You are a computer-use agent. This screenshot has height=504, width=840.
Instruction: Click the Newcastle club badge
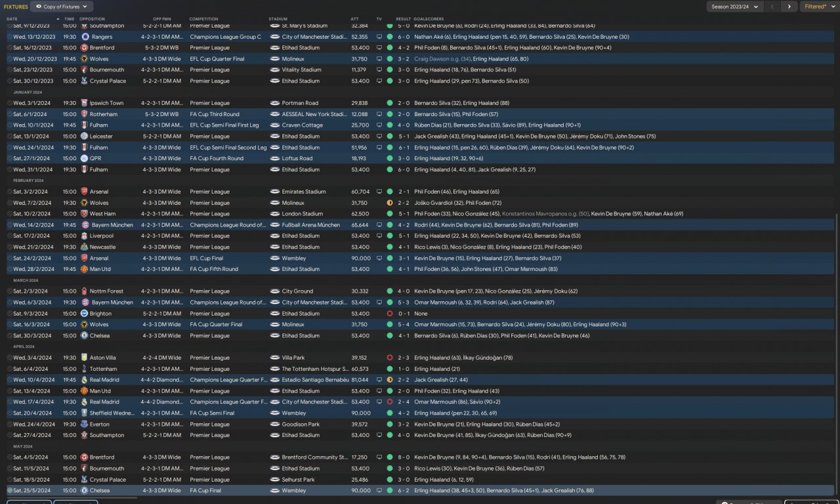[x=85, y=247]
